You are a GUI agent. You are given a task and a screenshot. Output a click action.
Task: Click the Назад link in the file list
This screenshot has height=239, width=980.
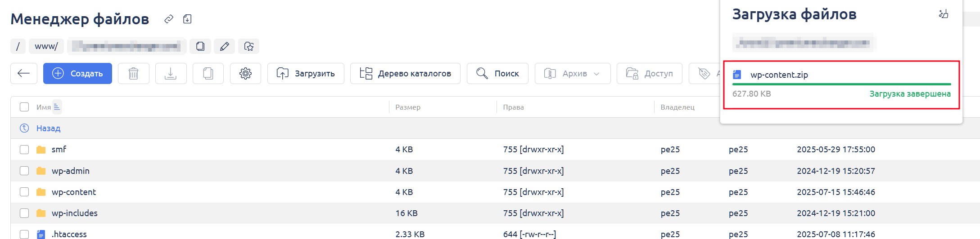point(48,128)
